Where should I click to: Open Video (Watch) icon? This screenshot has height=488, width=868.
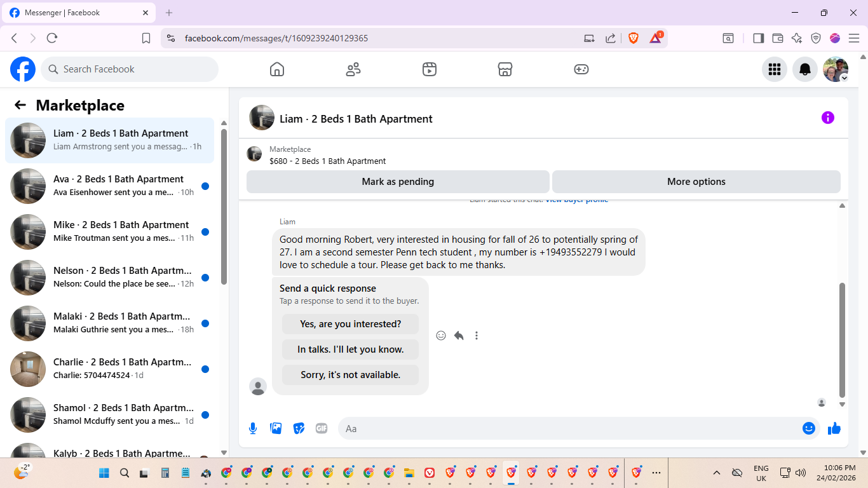pyautogui.click(x=430, y=69)
